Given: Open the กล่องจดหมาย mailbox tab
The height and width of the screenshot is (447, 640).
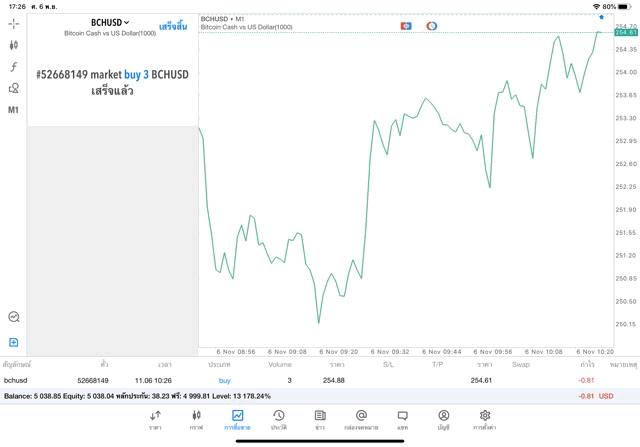Looking at the screenshot, I should tap(361, 420).
